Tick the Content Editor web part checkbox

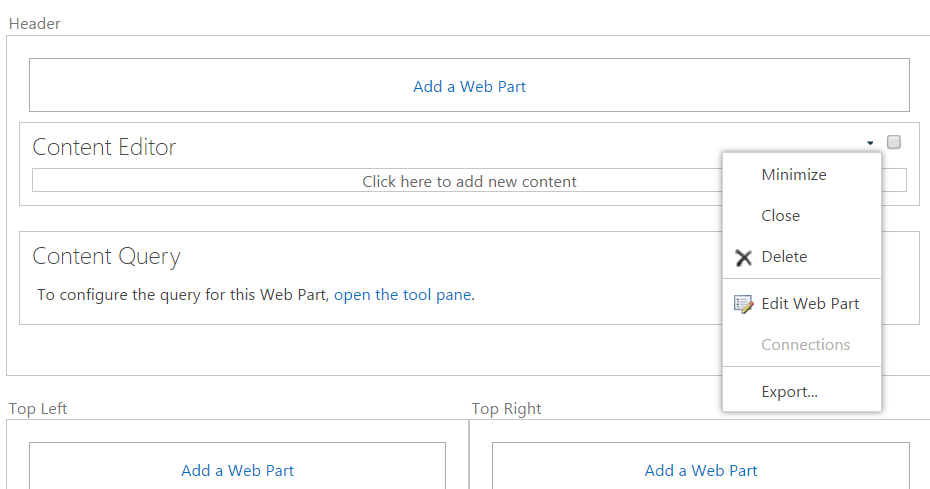(894, 142)
